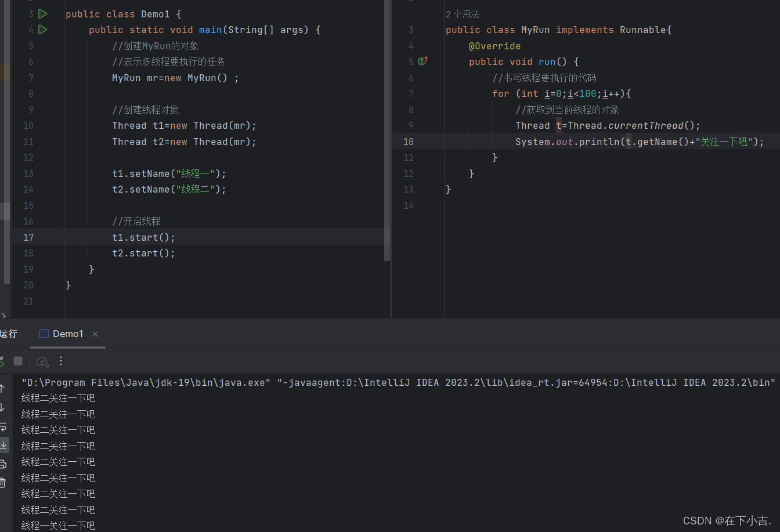This screenshot has height=532, width=780.
Task: Click the 运行 tool window label
Action: coord(9,334)
